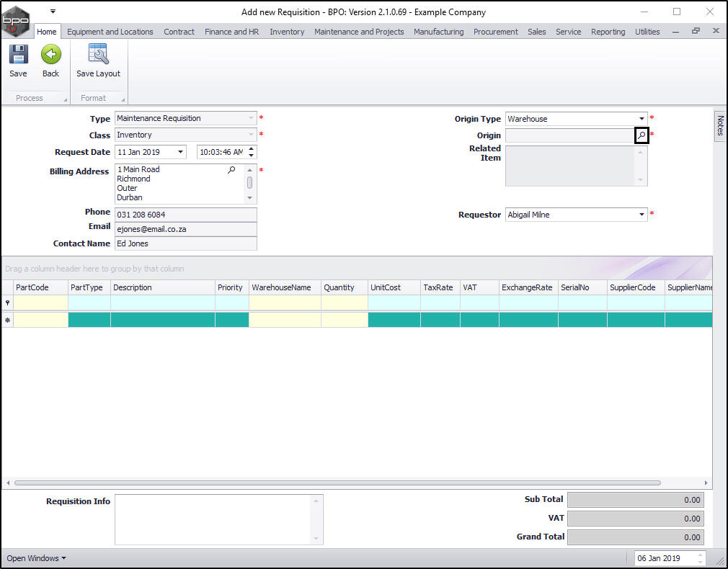Sort by the TaxRate column header
The height and width of the screenshot is (569, 728).
point(440,287)
